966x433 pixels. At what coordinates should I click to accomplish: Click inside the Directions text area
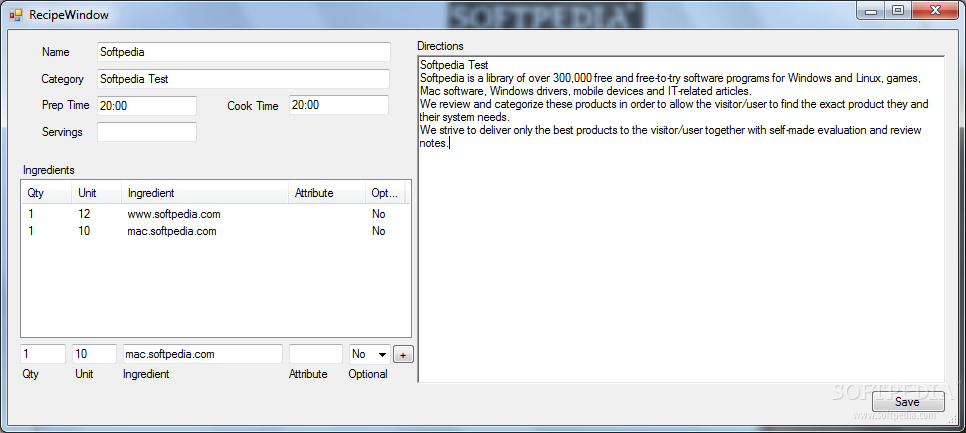[681, 220]
